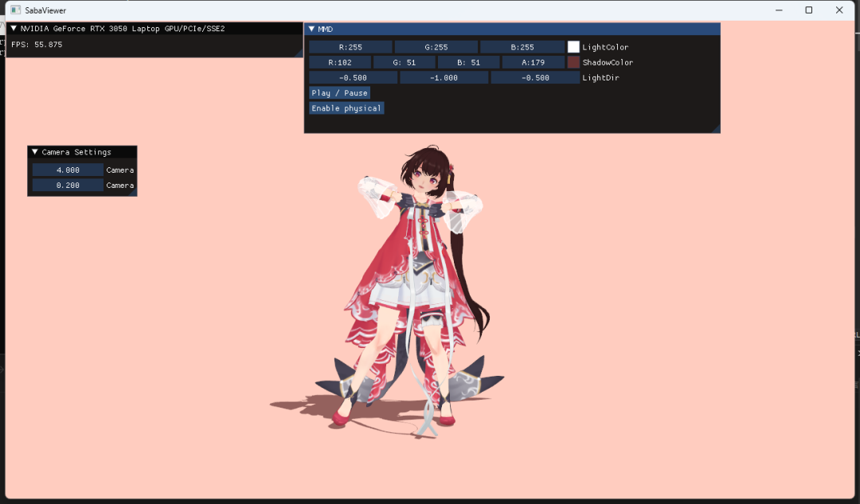Click the last -0.500 LightDir field
The width and height of the screenshot is (860, 504).
[x=534, y=77]
